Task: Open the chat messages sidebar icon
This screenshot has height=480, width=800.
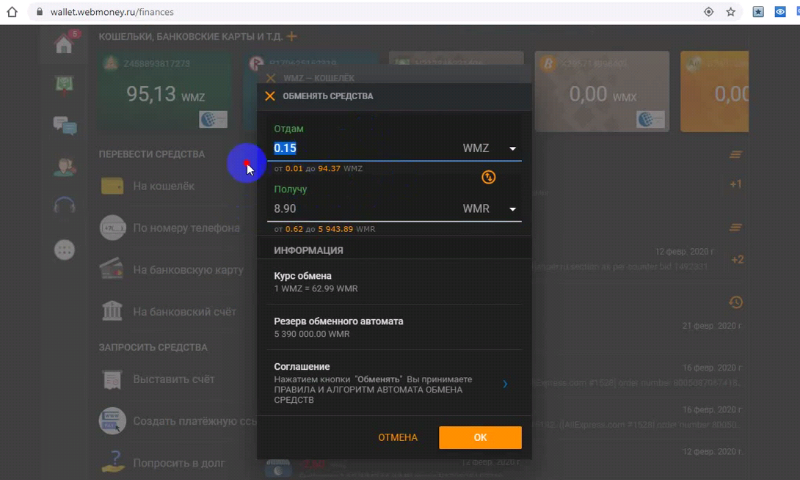Action: tap(65, 125)
